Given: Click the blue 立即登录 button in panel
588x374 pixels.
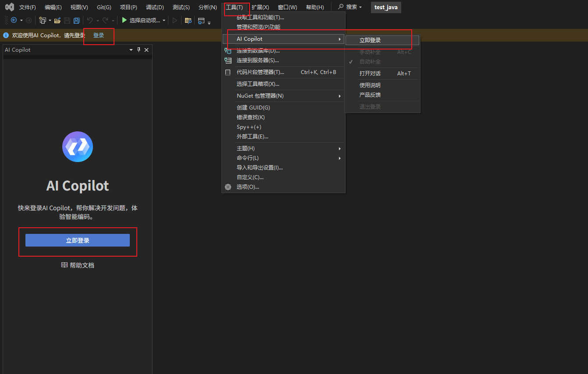Looking at the screenshot, I should pyautogui.click(x=78, y=240).
